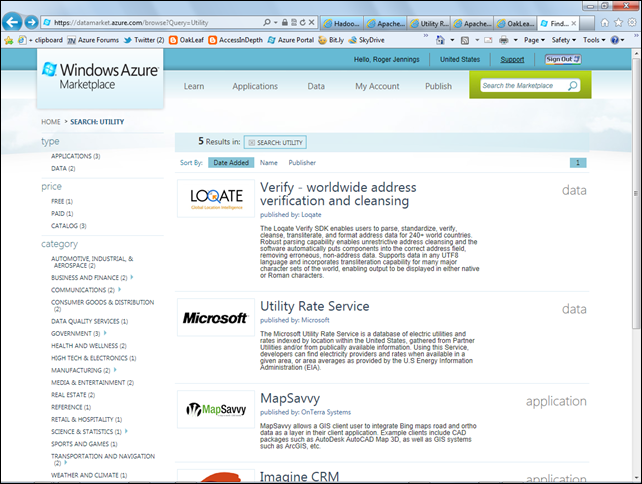Open the Twitter (2) favorite
The height and width of the screenshot is (484, 642).
click(x=144, y=40)
